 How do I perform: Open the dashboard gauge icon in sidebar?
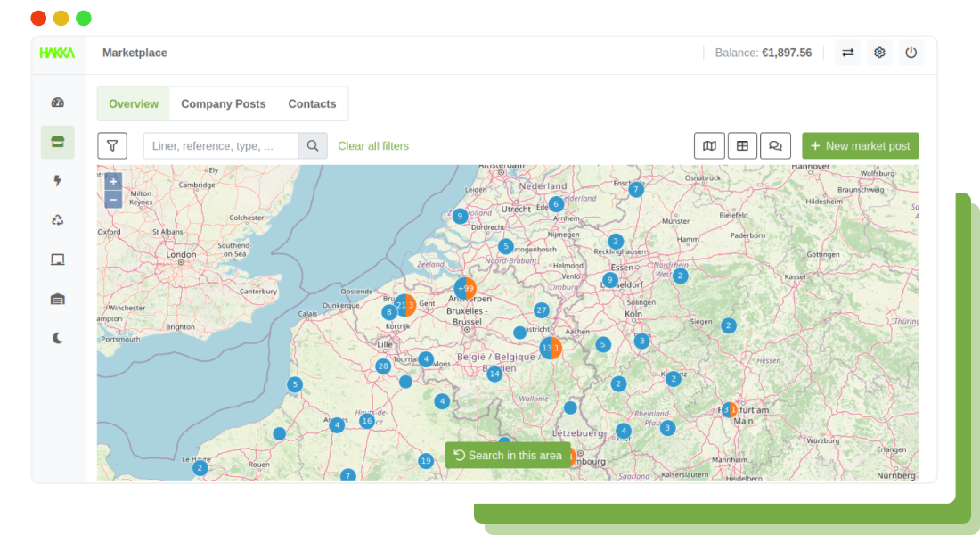pos(58,103)
